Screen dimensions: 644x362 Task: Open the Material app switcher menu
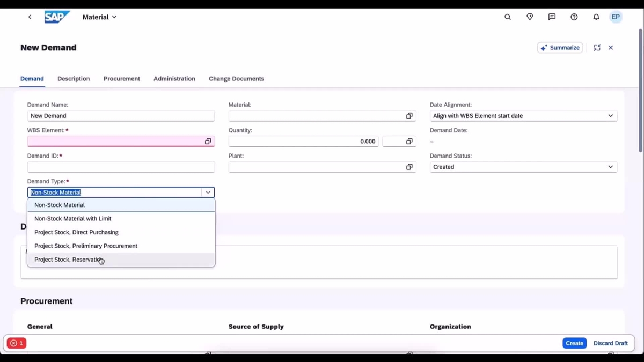coord(99,17)
